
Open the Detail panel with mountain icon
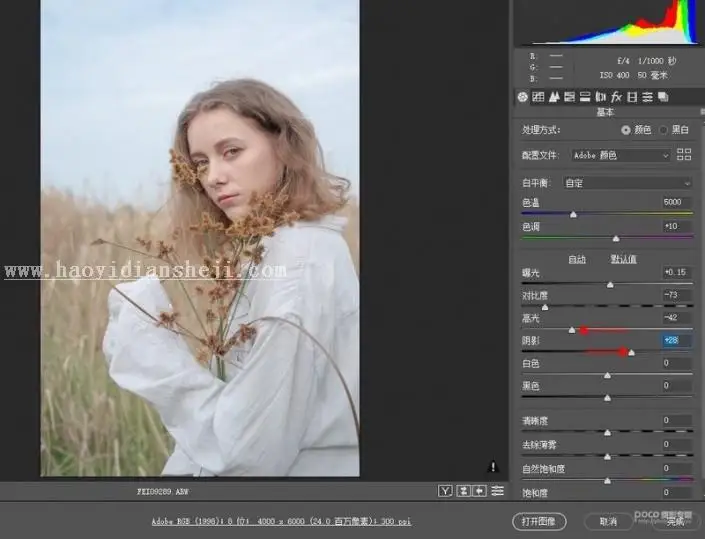[x=554, y=97]
